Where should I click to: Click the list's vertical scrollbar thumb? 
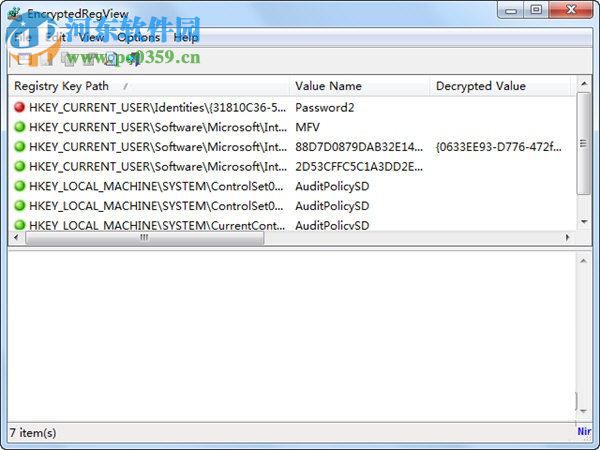pos(584,143)
